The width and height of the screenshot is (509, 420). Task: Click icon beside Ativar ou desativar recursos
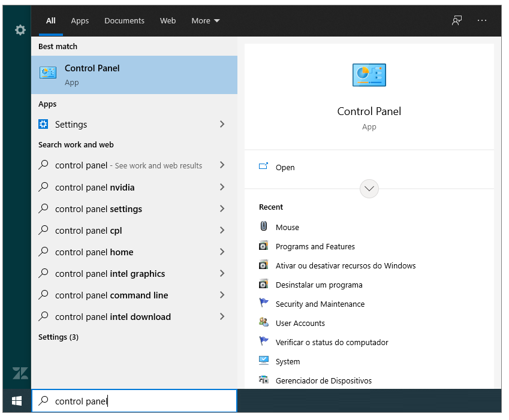(264, 265)
